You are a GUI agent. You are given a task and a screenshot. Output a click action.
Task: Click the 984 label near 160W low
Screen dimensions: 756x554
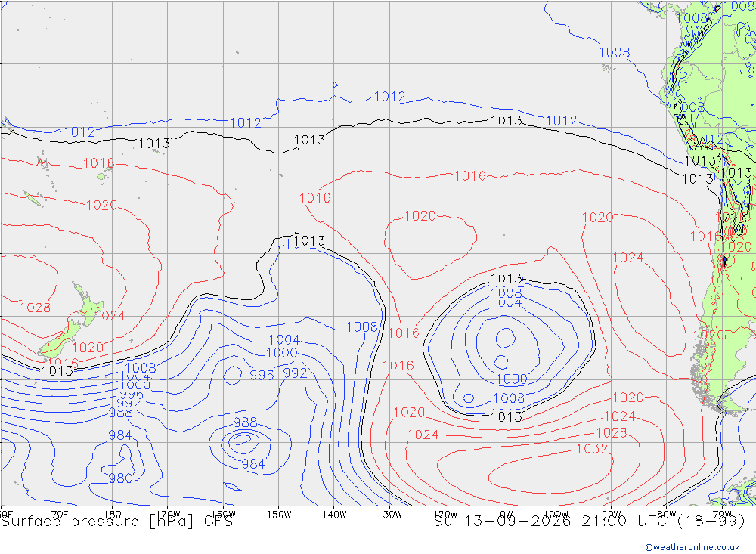tap(253, 464)
